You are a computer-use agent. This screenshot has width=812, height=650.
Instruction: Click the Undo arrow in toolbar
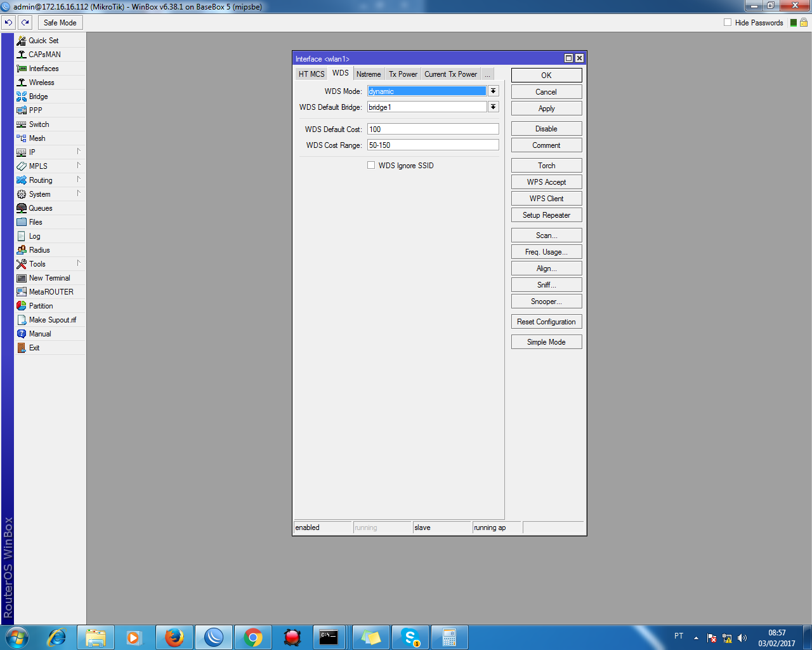[8, 23]
